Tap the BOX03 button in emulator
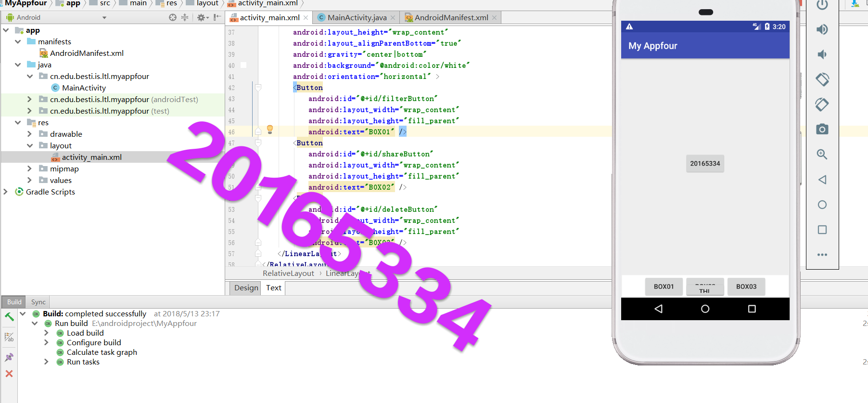The height and width of the screenshot is (403, 868). point(746,286)
